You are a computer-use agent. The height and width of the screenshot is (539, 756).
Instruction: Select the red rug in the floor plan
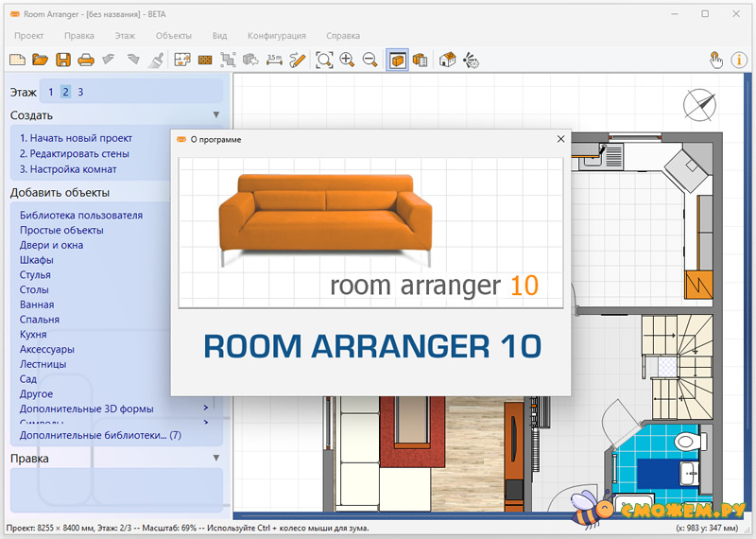(x=412, y=432)
